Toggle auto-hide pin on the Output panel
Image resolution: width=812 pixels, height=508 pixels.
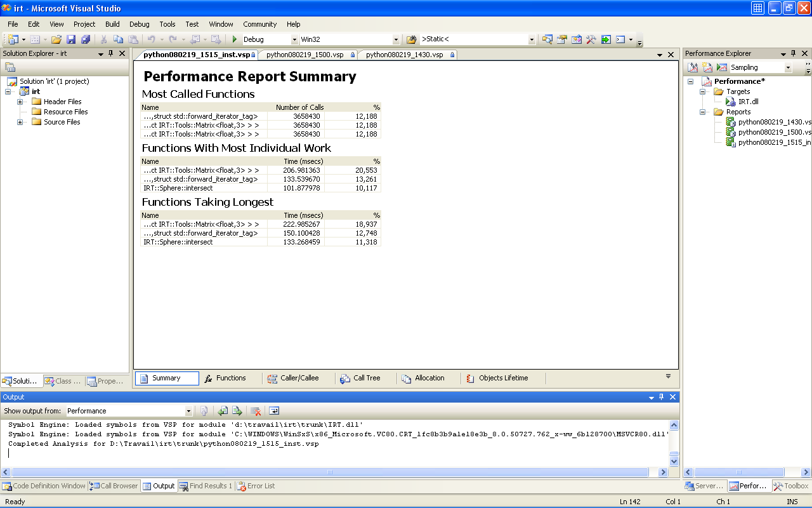pyautogui.click(x=662, y=397)
